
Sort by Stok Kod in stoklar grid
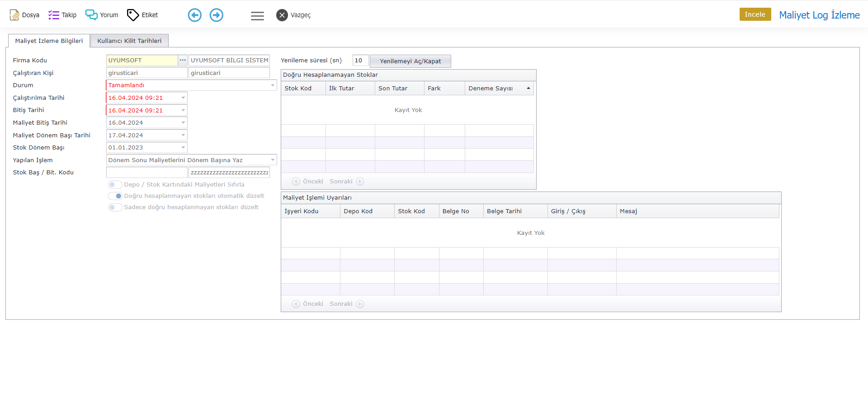(x=303, y=88)
